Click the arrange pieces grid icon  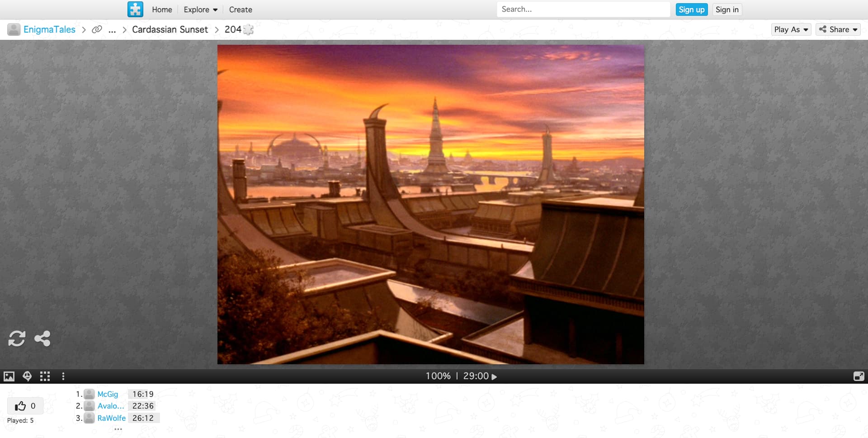[x=45, y=376]
